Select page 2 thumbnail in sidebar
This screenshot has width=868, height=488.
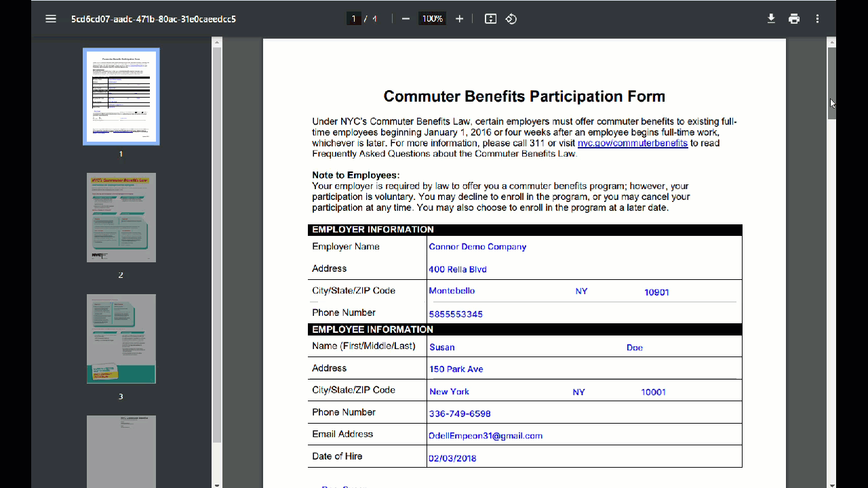pyautogui.click(x=121, y=218)
